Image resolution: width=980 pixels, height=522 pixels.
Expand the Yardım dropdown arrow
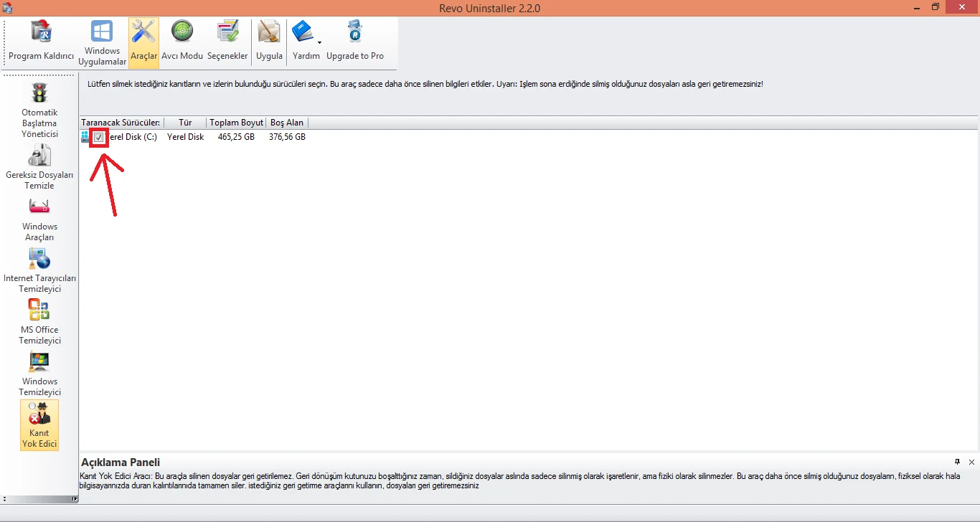319,43
